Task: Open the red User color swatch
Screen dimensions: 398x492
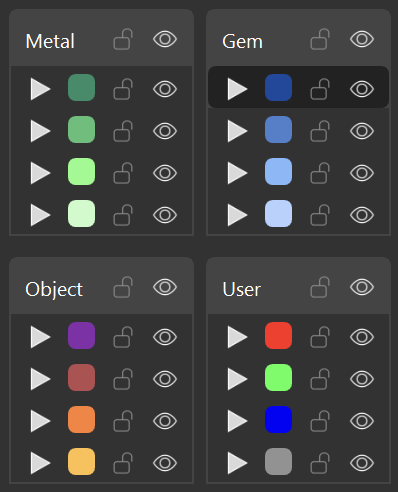Action: (278, 336)
